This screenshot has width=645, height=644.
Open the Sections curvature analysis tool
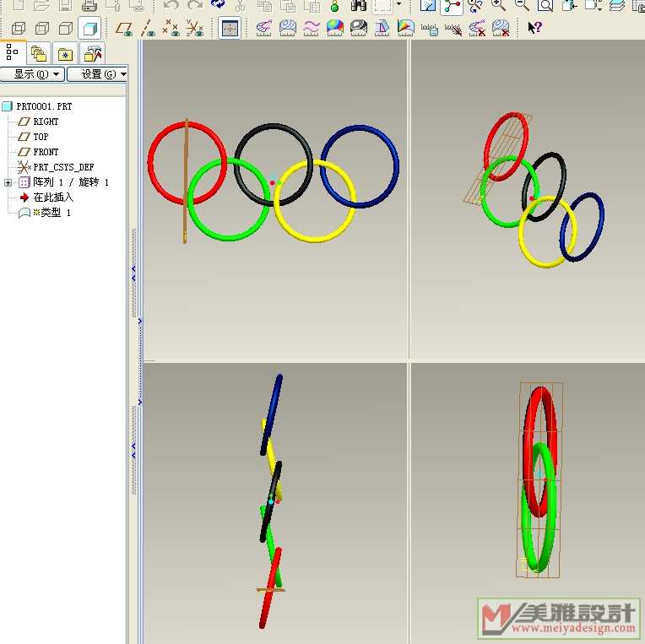coord(288,28)
